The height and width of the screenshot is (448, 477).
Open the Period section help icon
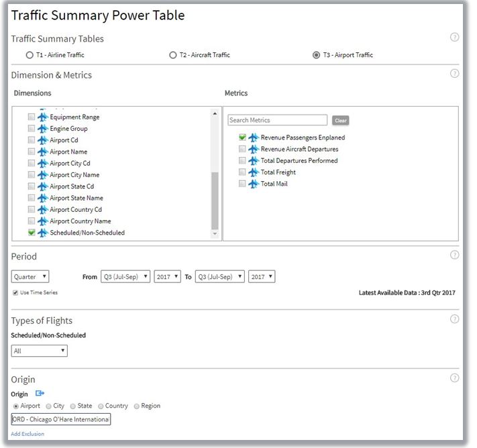pyautogui.click(x=454, y=255)
